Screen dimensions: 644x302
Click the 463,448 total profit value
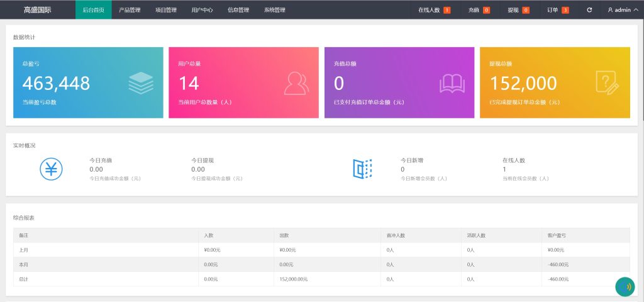56,84
